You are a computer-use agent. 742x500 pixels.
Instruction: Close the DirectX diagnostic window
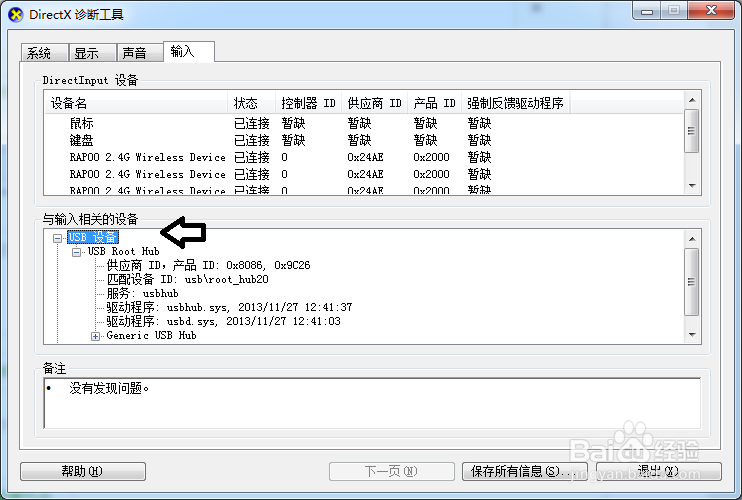pyautogui.click(x=711, y=10)
